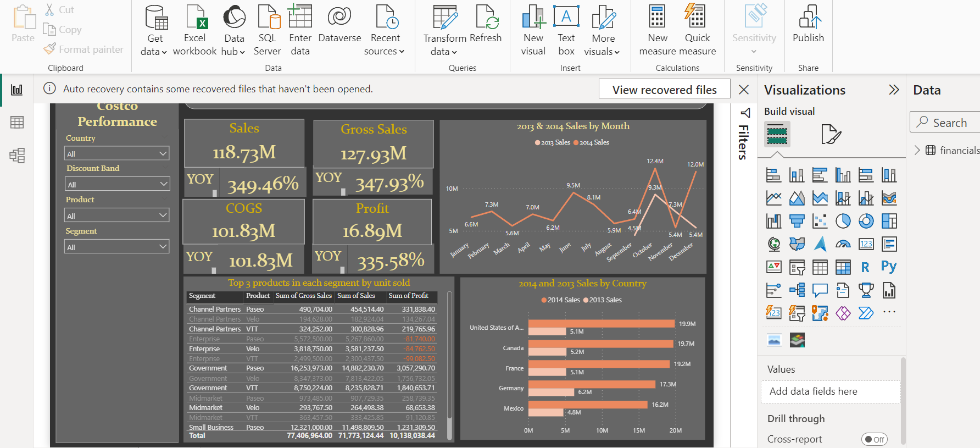Viewport: 980px width, 448px height.
Task: Choose the Pie chart visualization
Action: (x=843, y=221)
